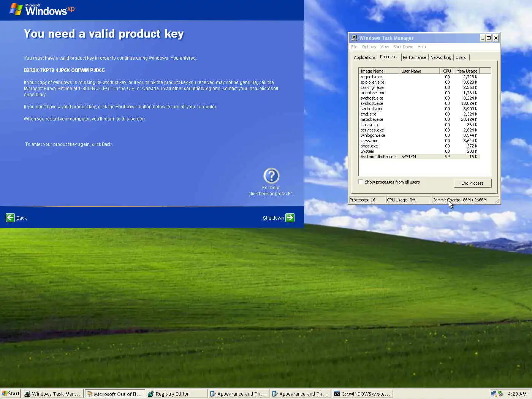Screen dimensions: 532x399
Task: Open C:\WINDOWS\system32 cmd taskbar button
Action: tap(362, 394)
